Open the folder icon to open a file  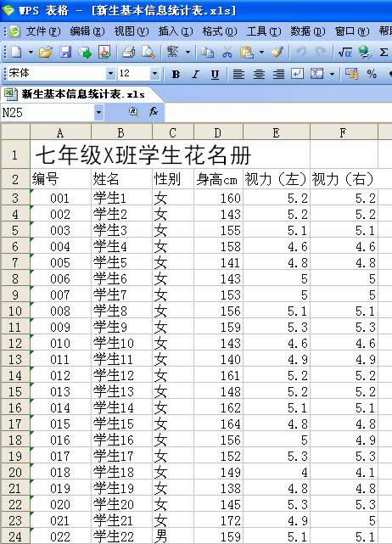point(46,53)
